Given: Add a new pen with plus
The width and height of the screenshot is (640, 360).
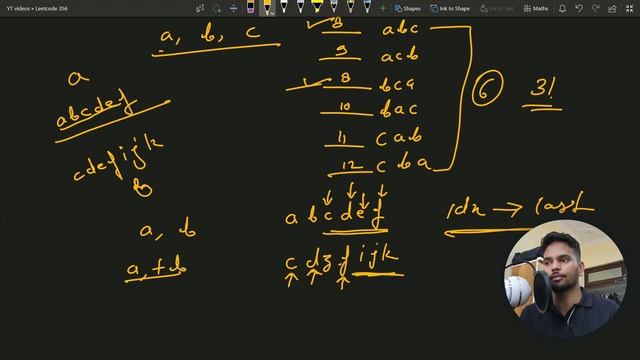Looking at the screenshot, I should (383, 8).
